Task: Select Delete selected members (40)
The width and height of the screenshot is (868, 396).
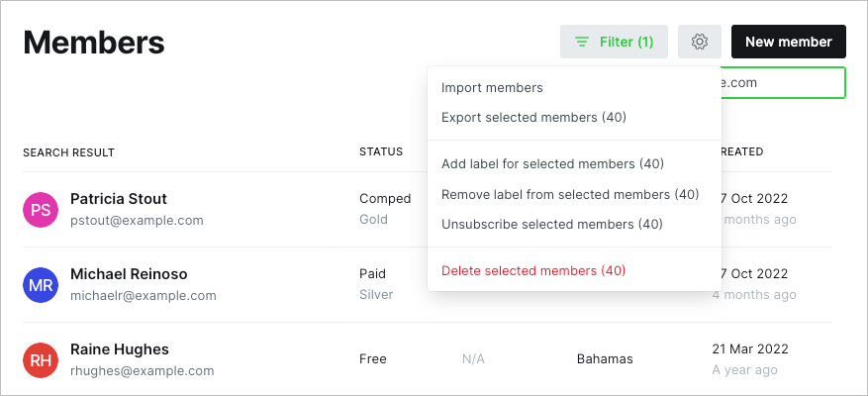Action: 533,270
